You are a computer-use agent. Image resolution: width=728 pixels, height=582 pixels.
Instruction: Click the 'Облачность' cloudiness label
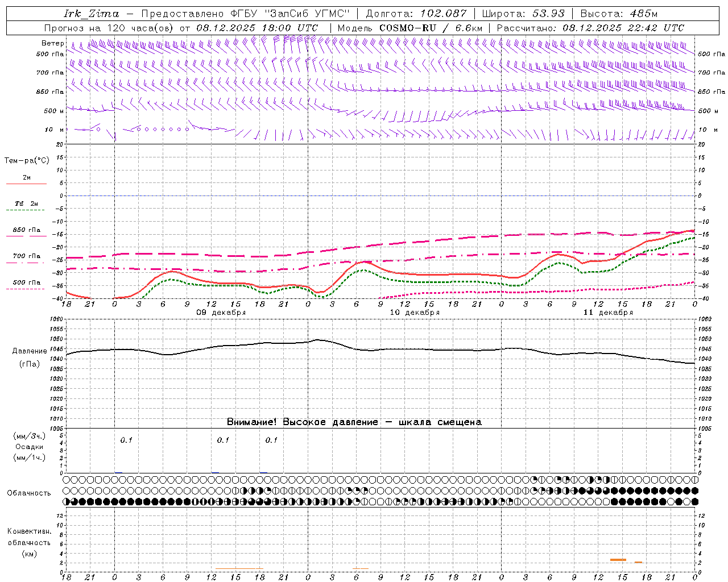point(29,493)
